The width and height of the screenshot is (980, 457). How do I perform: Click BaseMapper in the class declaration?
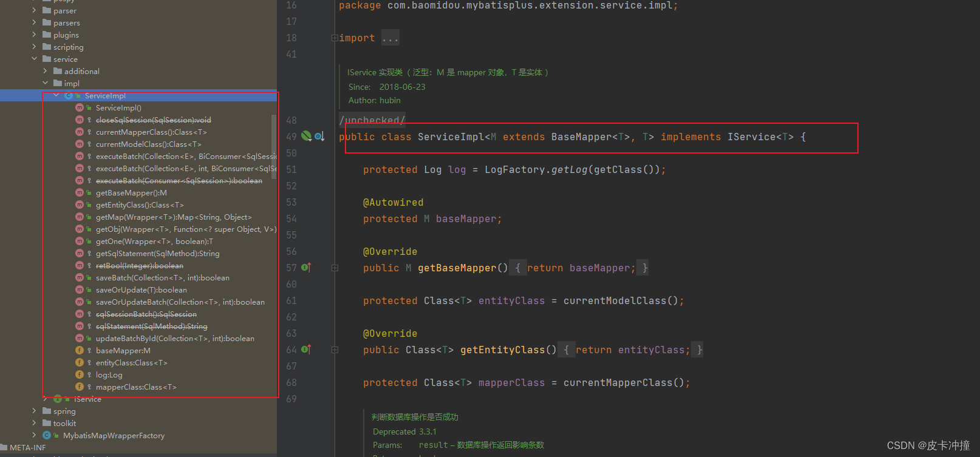pyautogui.click(x=581, y=137)
